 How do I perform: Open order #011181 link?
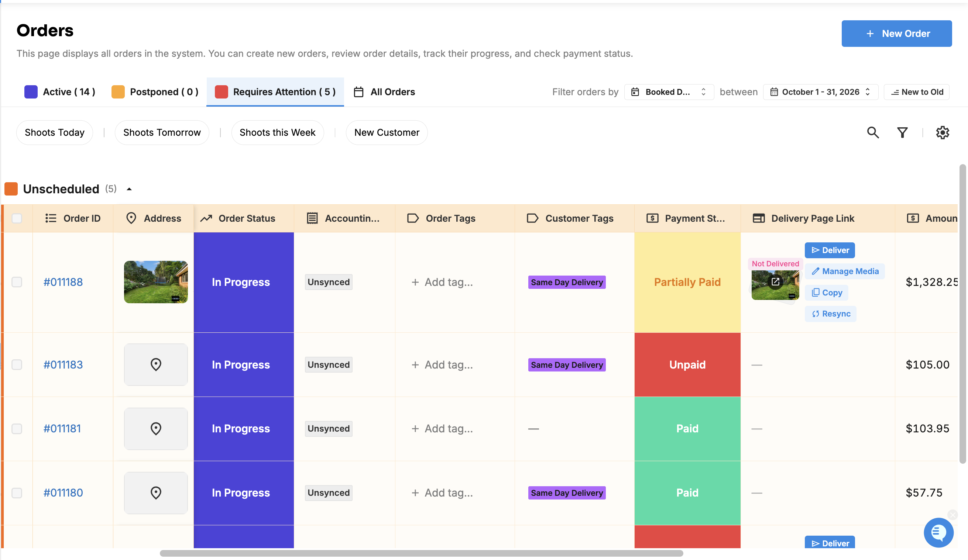coord(62,428)
